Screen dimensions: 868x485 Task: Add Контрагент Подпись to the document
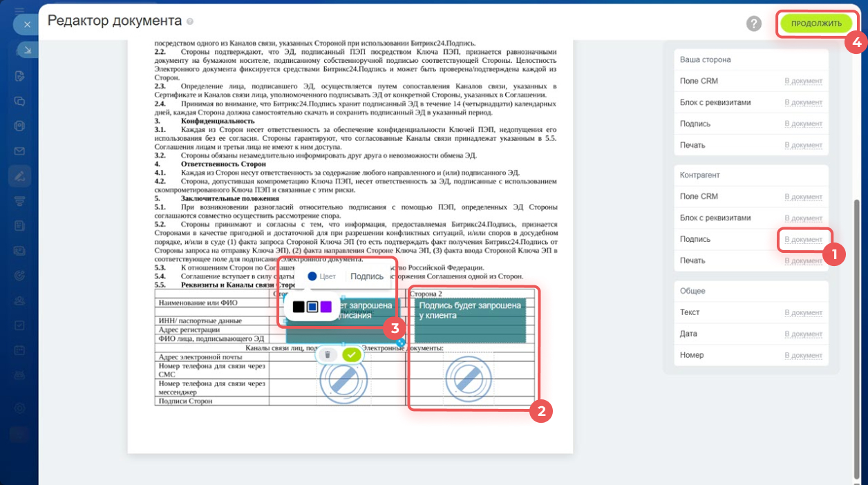pyautogui.click(x=803, y=240)
